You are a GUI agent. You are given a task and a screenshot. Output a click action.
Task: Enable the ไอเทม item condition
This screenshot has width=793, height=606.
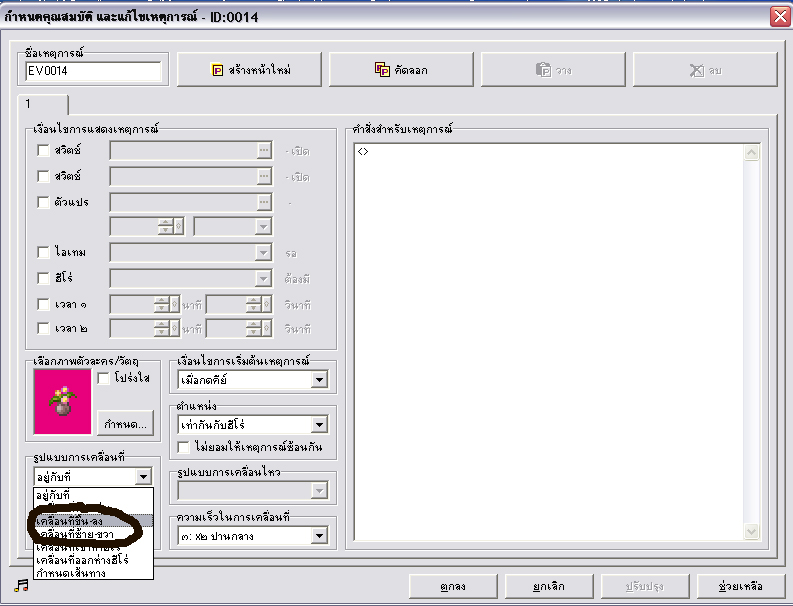43,252
